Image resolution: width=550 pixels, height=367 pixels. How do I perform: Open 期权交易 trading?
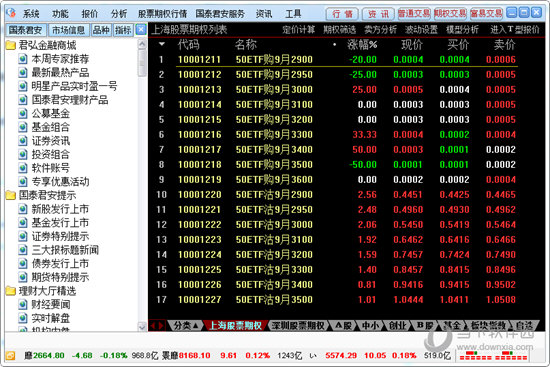(450, 14)
